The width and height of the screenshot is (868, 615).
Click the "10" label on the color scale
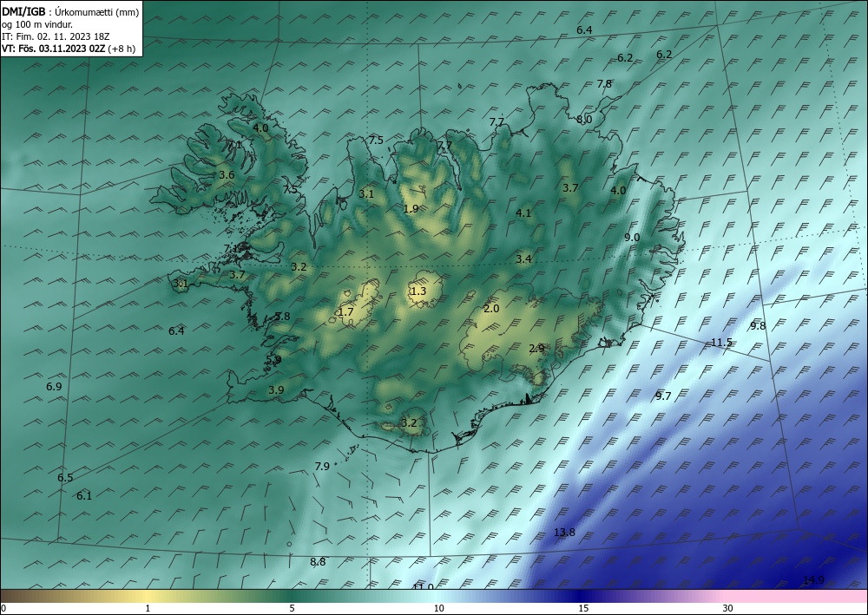pyautogui.click(x=438, y=608)
